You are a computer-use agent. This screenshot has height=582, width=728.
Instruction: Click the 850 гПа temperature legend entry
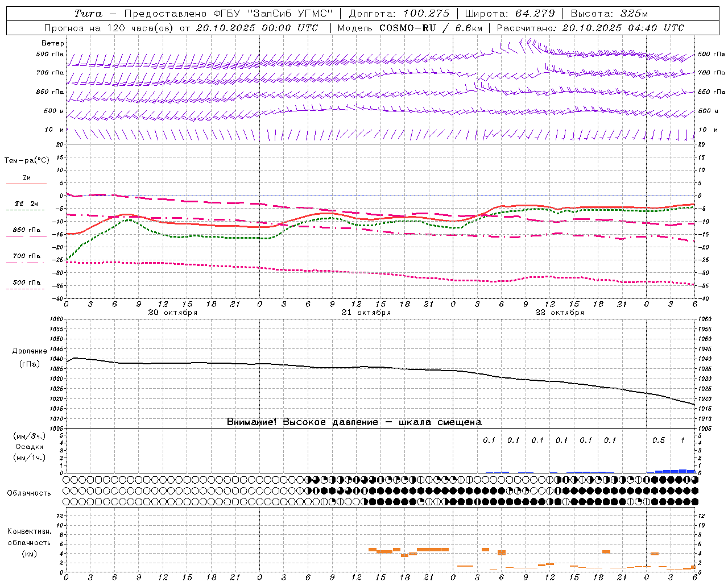26,230
